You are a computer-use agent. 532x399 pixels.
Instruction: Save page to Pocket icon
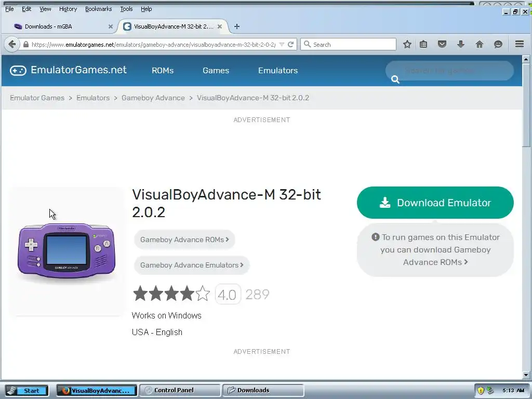442,44
